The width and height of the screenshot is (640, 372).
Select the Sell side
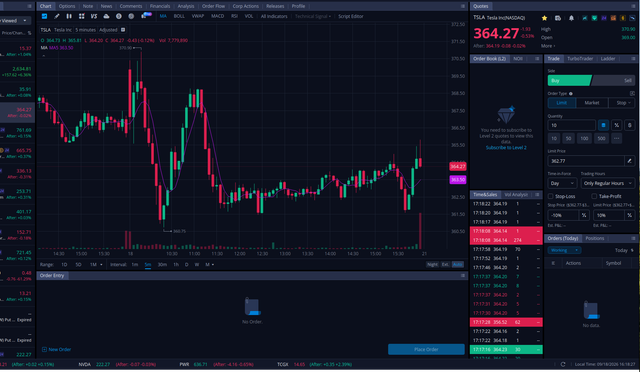tap(614, 80)
